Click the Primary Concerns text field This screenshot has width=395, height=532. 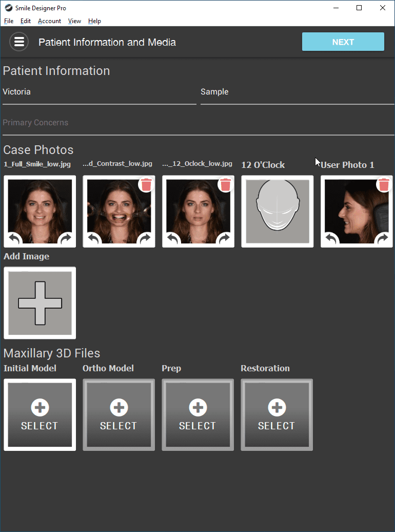click(197, 123)
